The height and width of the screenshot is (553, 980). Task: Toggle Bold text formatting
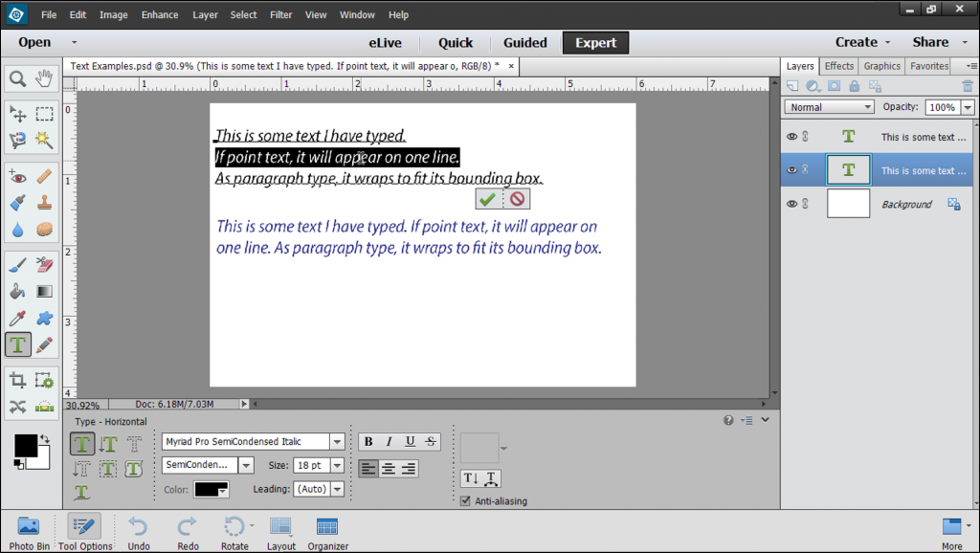[x=368, y=441]
